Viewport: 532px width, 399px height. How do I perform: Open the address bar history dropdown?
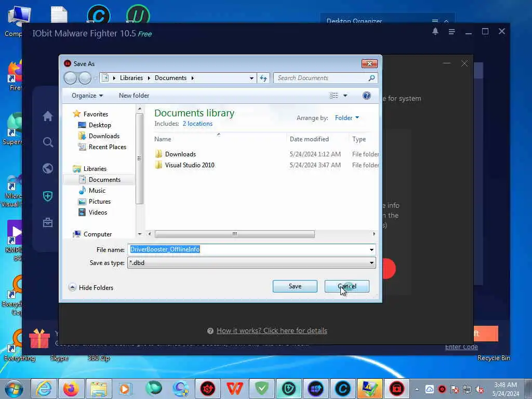coord(251,78)
